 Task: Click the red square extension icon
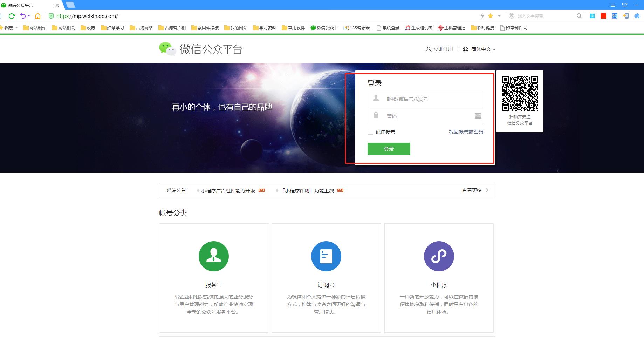603,16
